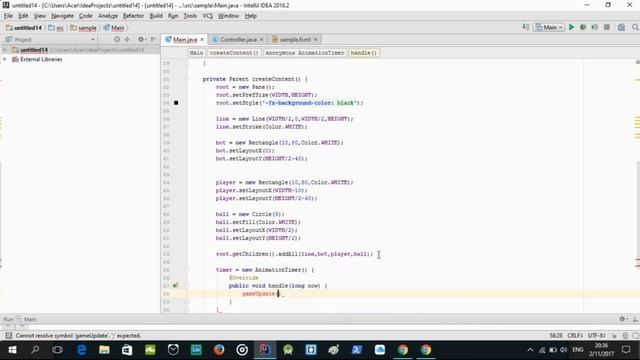Viewport: 640px width, 360px height.
Task: Click the Collapse All icon in Project panel
Action: (127, 39)
